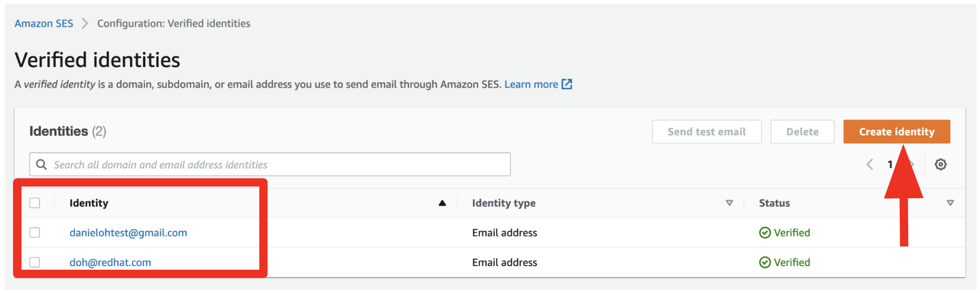The height and width of the screenshot is (293, 980).
Task: Click Verified status icon for doh@redhat.com
Action: point(764,262)
